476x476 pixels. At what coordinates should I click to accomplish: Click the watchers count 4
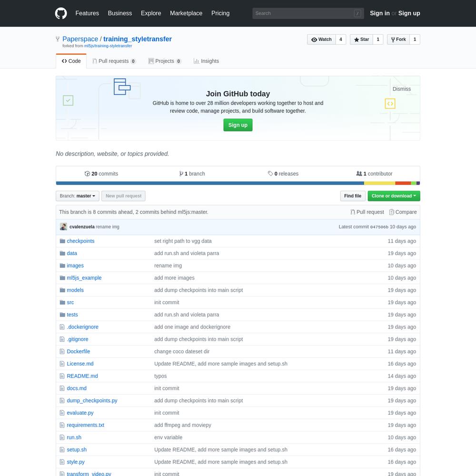coord(341,40)
